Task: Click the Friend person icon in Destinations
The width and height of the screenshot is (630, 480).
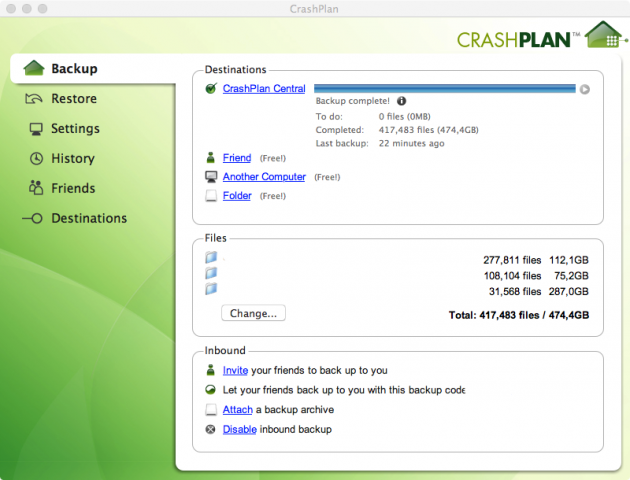Action: click(211, 157)
